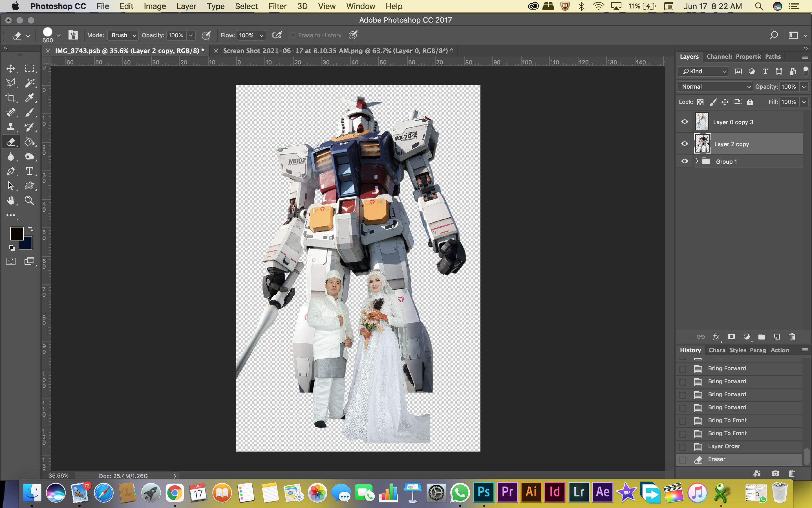
Task: Open the layer Opacity dropdown arrow
Action: click(804, 87)
